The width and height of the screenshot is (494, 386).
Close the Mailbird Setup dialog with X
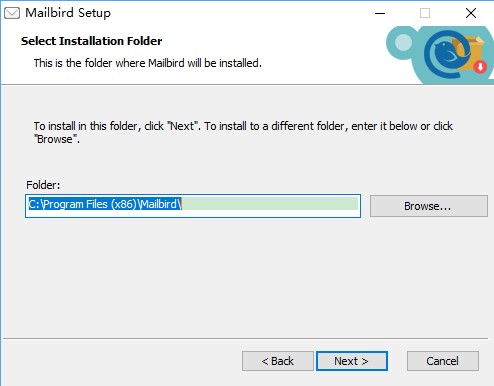[471, 13]
